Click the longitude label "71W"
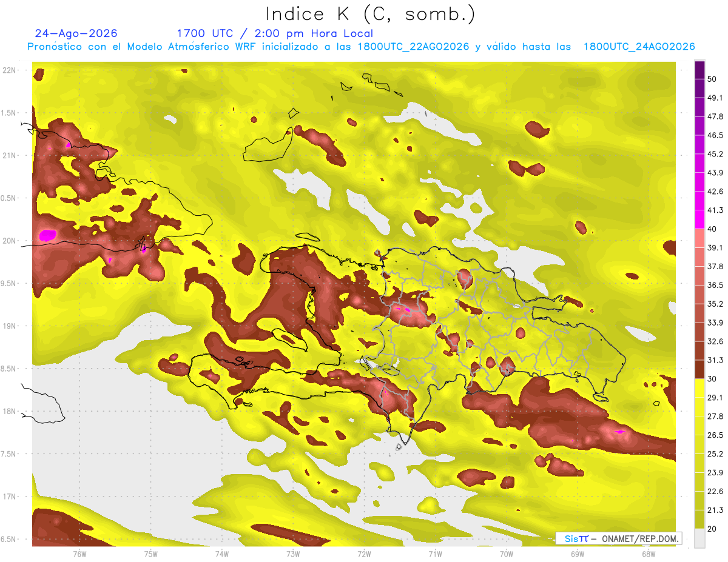728x562 pixels. tap(435, 554)
